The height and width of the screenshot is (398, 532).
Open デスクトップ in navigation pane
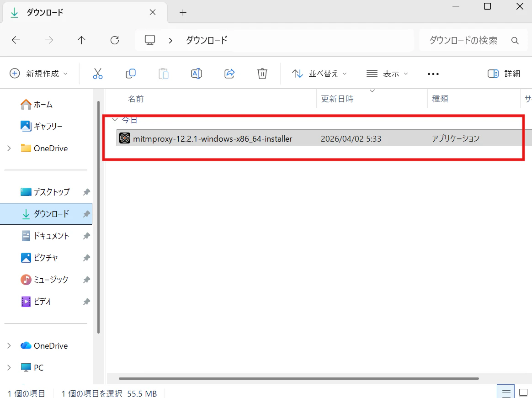point(45,192)
